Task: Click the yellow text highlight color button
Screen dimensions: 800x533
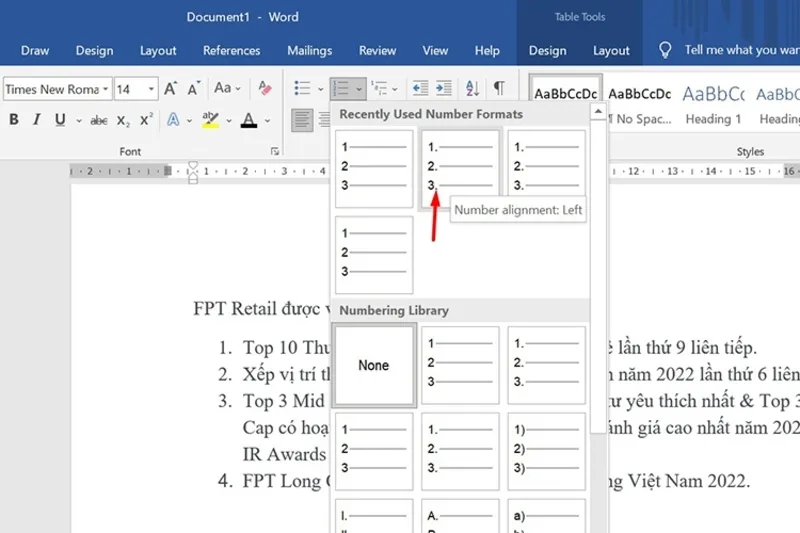Action: [x=209, y=120]
